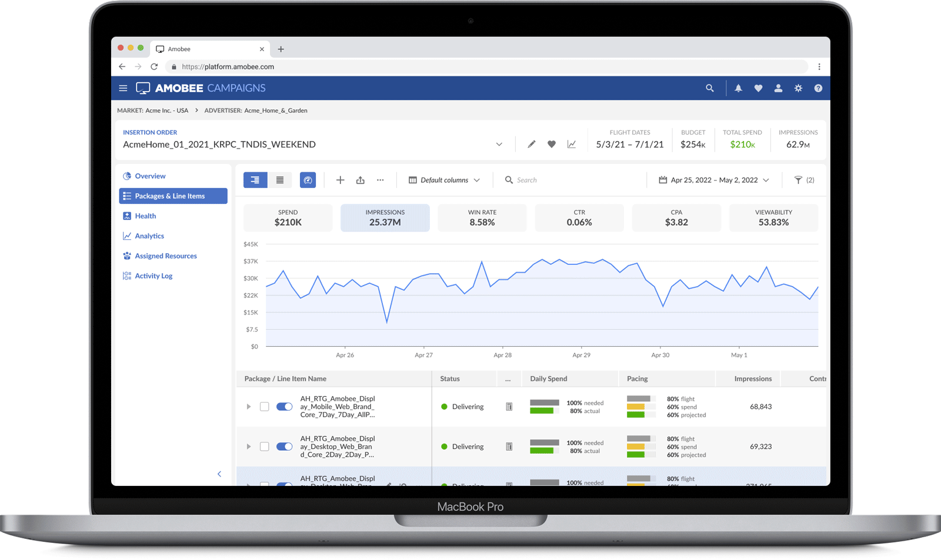
Task: Check the box for Mobile_Web_Brand row
Action: pos(265,407)
